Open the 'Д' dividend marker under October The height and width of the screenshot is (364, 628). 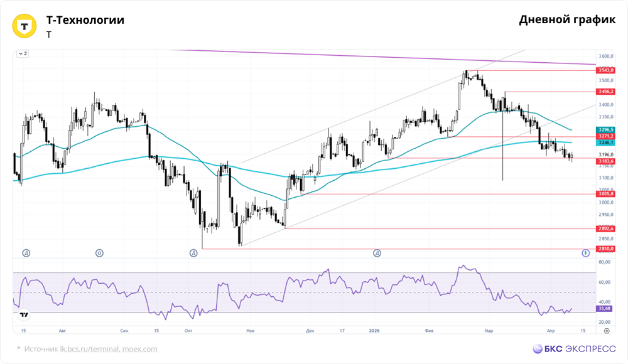[193, 253]
